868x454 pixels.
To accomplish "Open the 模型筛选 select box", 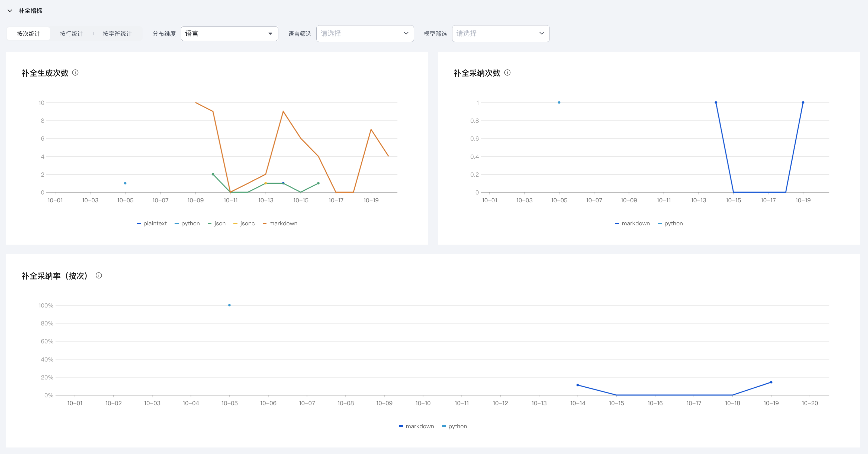I will point(500,33).
